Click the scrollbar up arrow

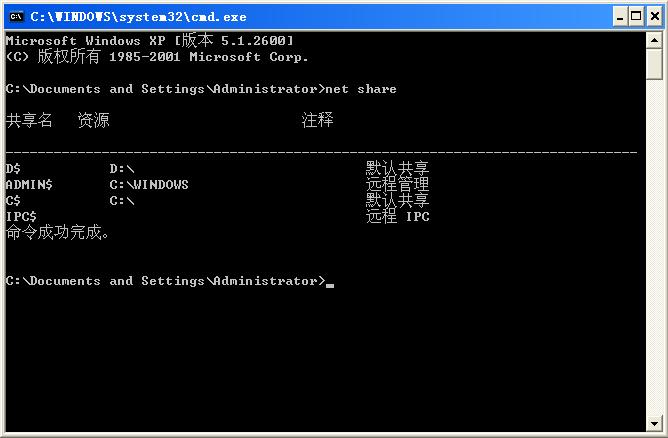pyautogui.click(x=654, y=40)
